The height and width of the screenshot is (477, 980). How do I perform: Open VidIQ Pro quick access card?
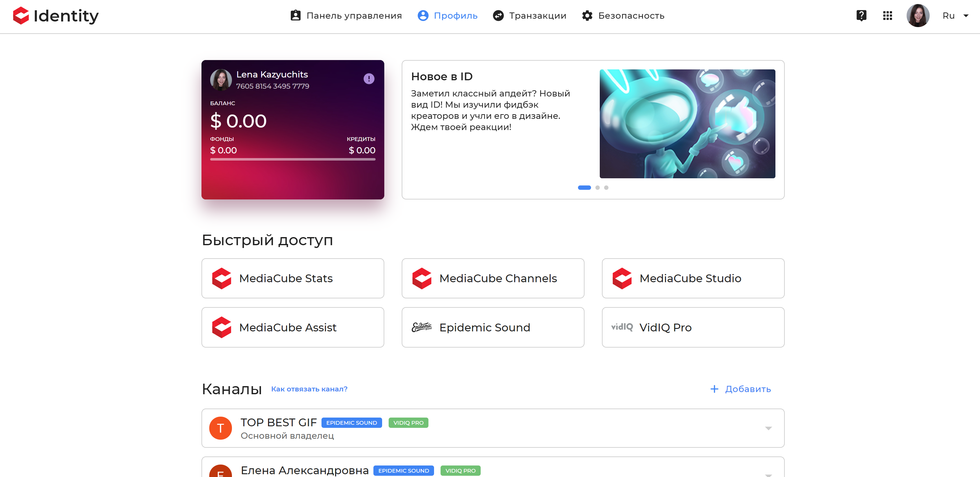693,327
